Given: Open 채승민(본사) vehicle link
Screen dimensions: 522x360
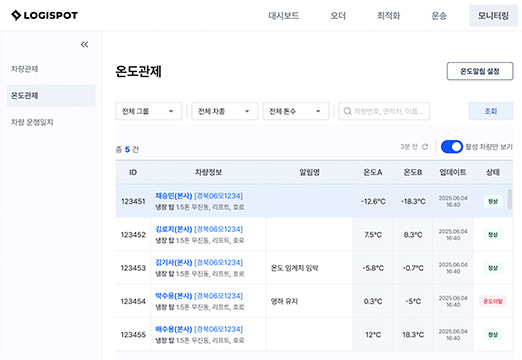Looking at the screenshot, I should click(x=174, y=196).
